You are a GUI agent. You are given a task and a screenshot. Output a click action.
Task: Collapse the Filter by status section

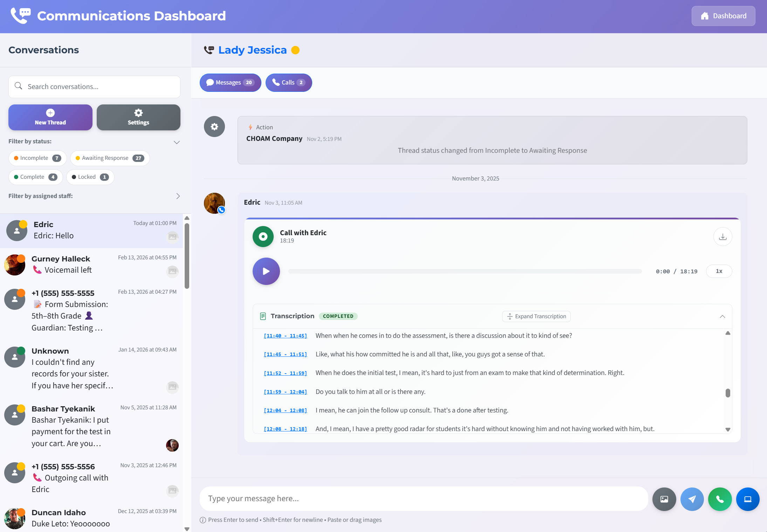(x=177, y=142)
